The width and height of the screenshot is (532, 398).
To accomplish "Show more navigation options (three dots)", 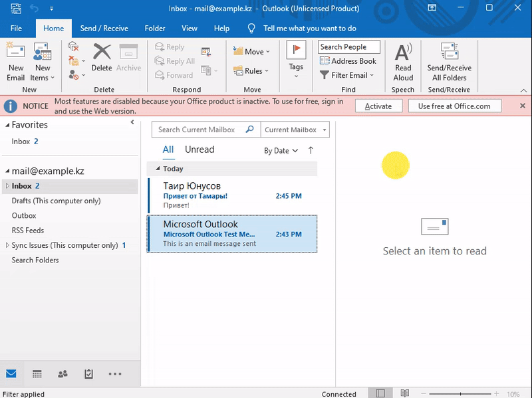I will point(114,374).
